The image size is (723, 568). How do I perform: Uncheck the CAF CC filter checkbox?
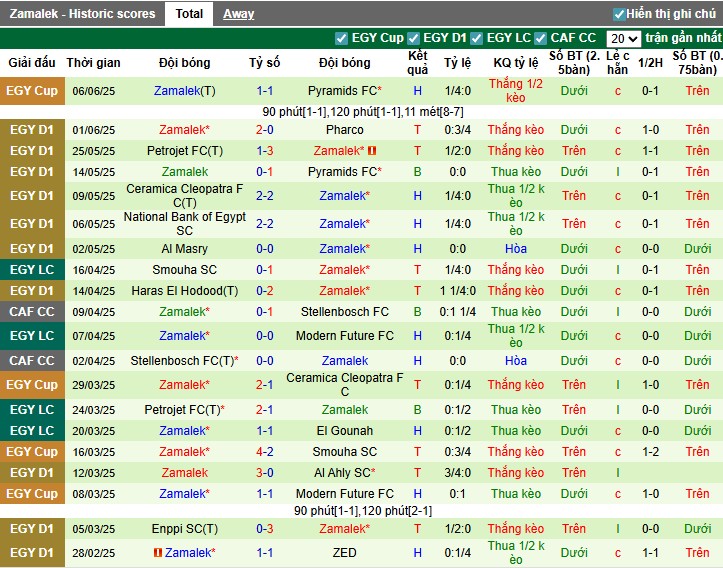click(x=540, y=38)
